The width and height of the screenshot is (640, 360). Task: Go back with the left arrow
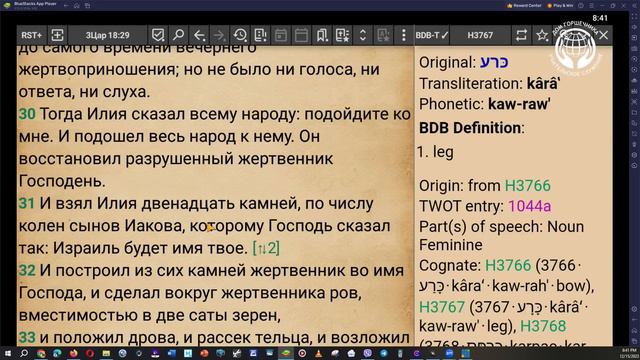199,36
